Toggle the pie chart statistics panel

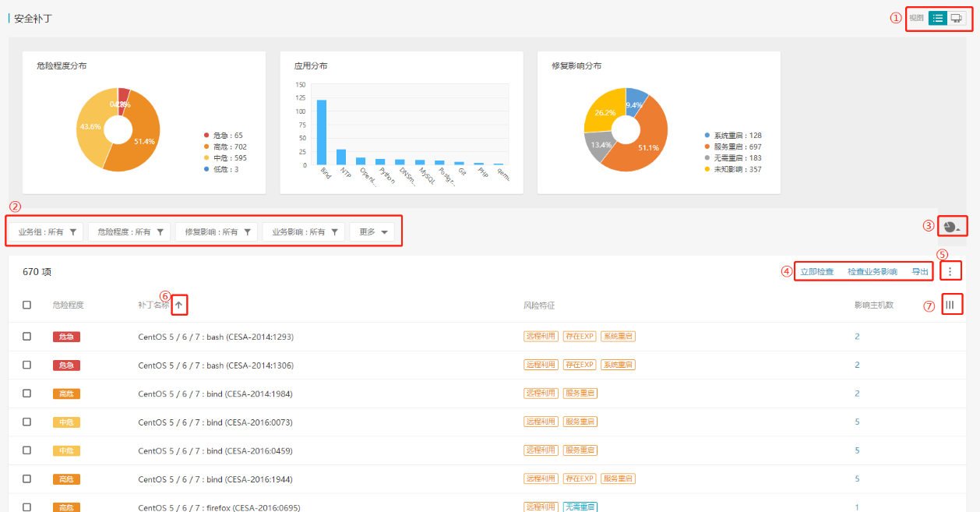tap(951, 227)
